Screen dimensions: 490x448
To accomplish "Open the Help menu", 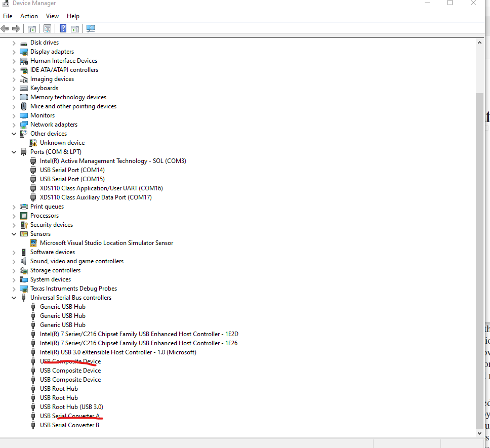I will click(x=73, y=16).
